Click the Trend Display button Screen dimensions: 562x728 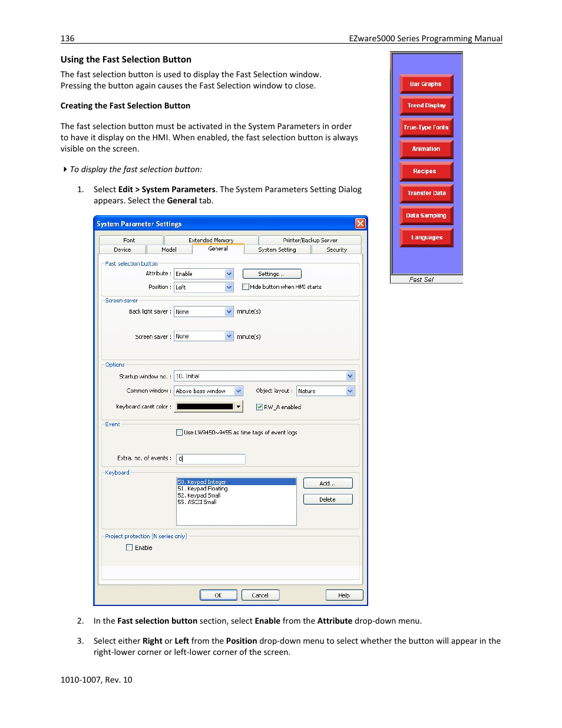426,106
